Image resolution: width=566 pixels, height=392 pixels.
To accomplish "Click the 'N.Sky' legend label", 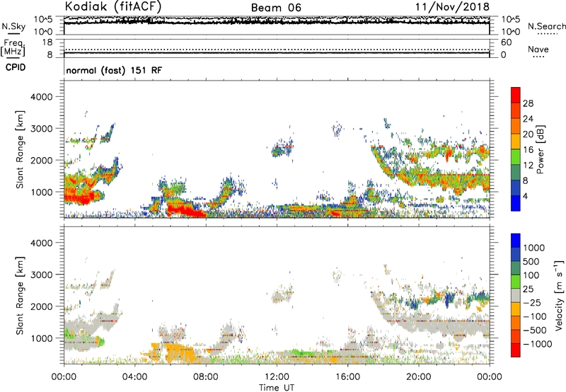I will pos(13,26).
